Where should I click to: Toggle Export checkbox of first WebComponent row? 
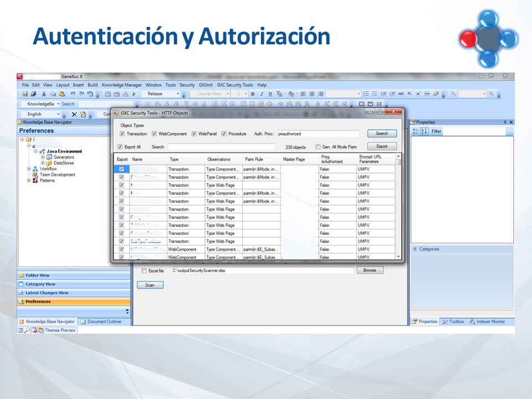click(x=121, y=249)
